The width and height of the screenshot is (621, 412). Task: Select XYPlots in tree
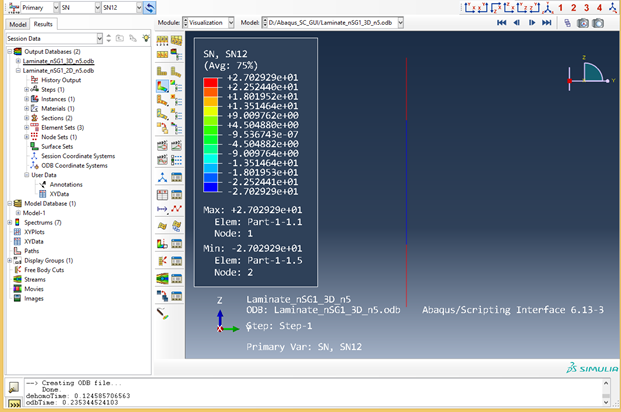pos(34,232)
